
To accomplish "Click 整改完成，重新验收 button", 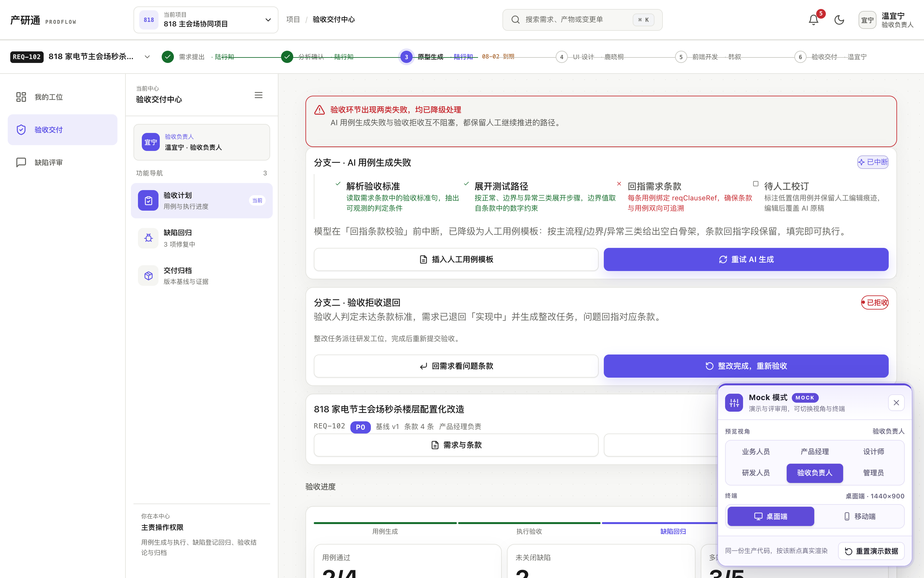I will 746,366.
